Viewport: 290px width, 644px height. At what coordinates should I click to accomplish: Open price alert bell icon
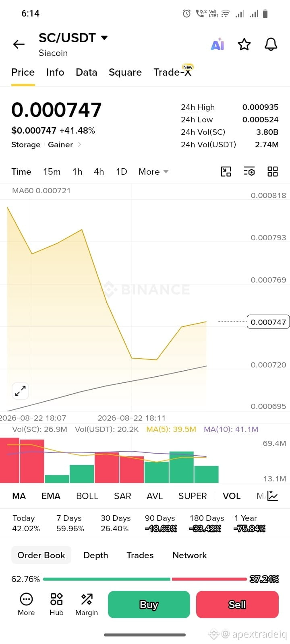pyautogui.click(x=271, y=44)
